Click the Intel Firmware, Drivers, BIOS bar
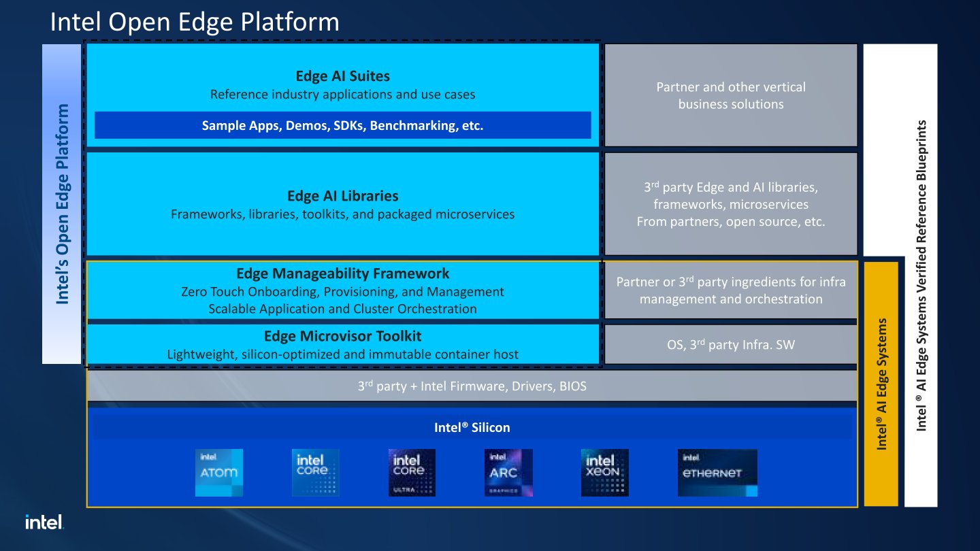Screen dimensions: 980x551 (x=472, y=386)
